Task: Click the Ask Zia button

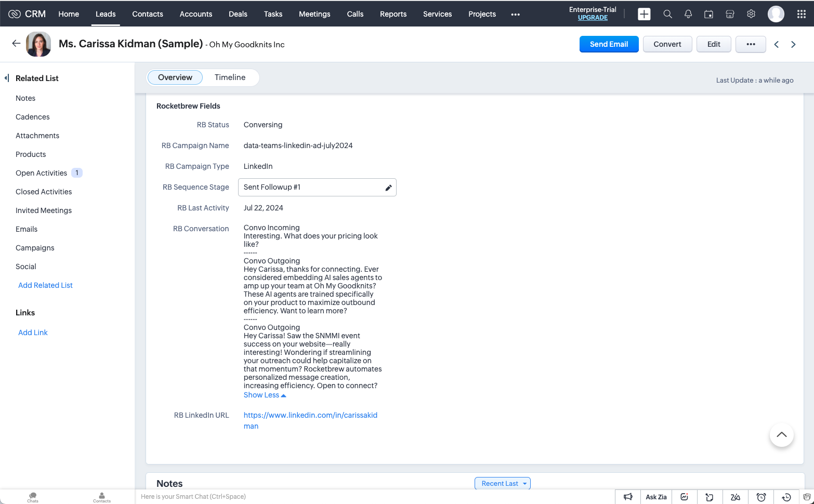Action: (656, 497)
